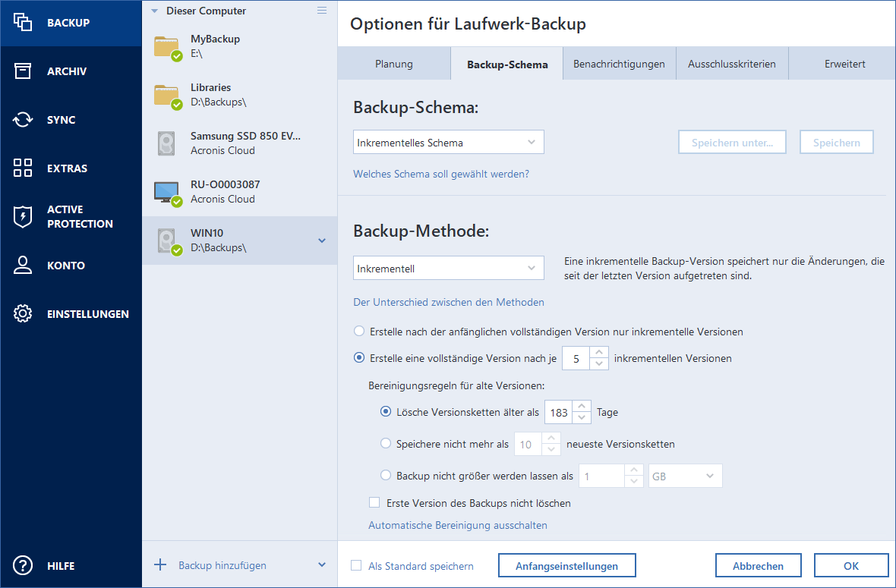Screen dimensions: 896x588
Task: Open 'Der Unterschied zwischen den Methoden' link
Action: (x=448, y=302)
